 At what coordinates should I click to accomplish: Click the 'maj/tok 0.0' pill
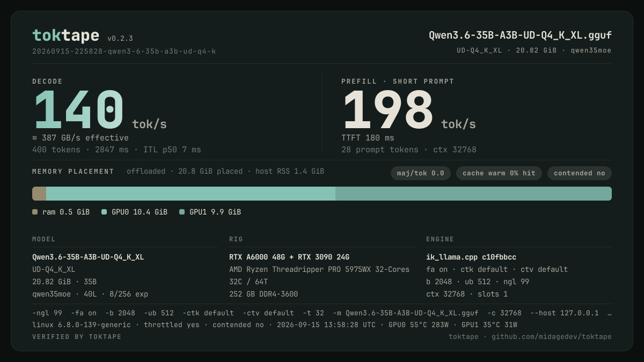[421, 173]
